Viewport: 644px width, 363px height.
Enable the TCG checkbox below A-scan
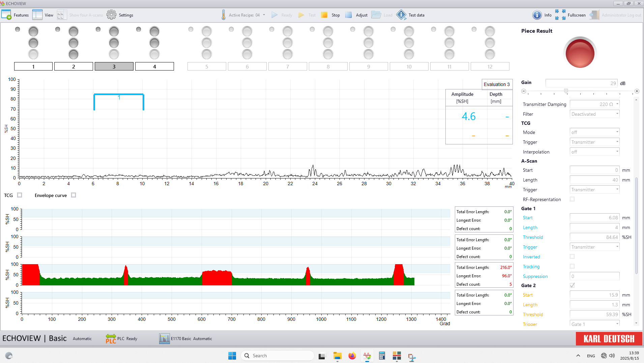(x=20, y=195)
